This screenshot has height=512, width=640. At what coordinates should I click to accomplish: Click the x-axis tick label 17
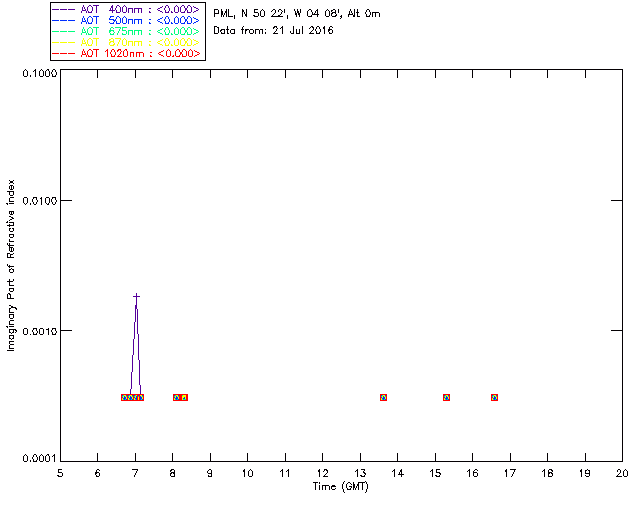coord(510,473)
